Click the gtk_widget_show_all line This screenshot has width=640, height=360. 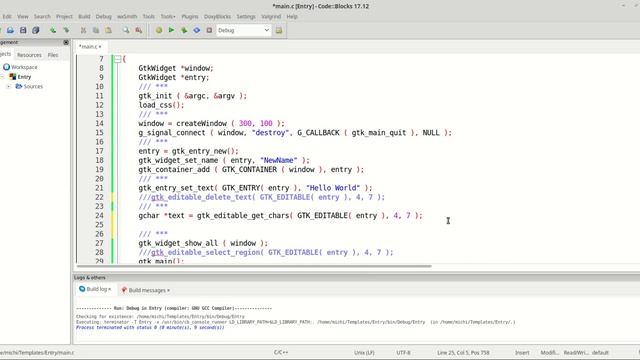click(203, 243)
